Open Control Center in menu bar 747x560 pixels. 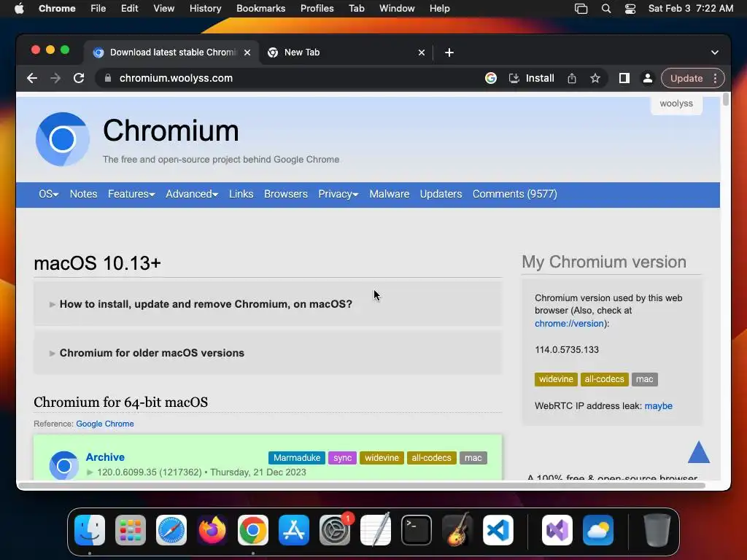tap(630, 9)
